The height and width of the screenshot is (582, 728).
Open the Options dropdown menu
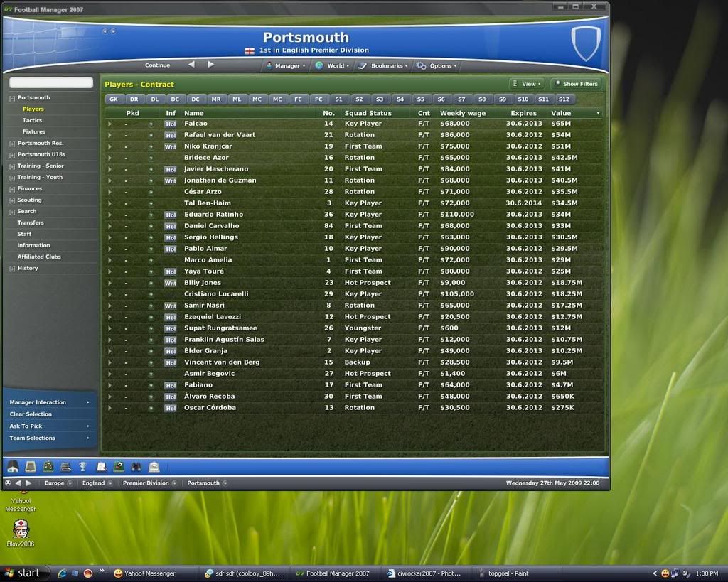point(437,65)
